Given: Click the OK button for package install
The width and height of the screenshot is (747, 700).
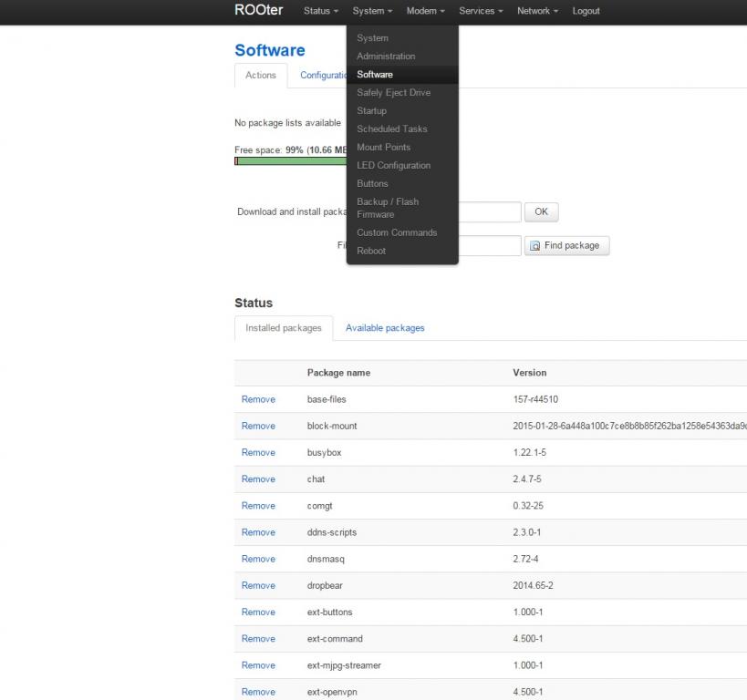Looking at the screenshot, I should pyautogui.click(x=541, y=211).
